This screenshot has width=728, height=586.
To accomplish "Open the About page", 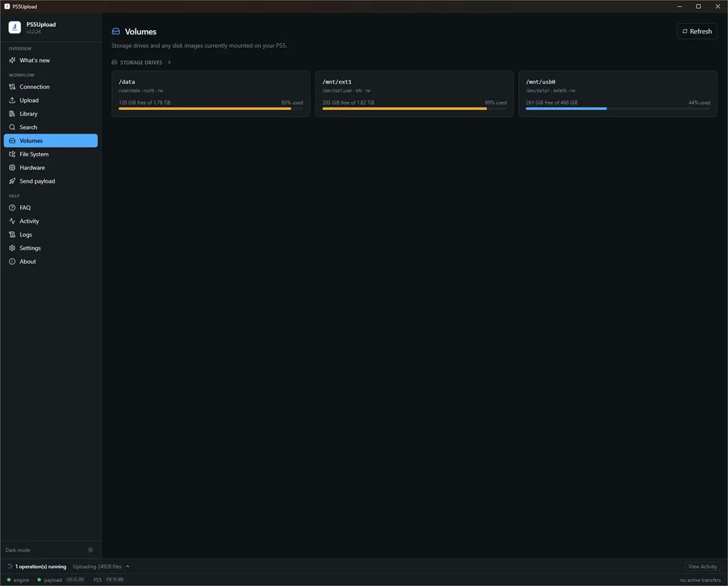I will tap(51, 262).
